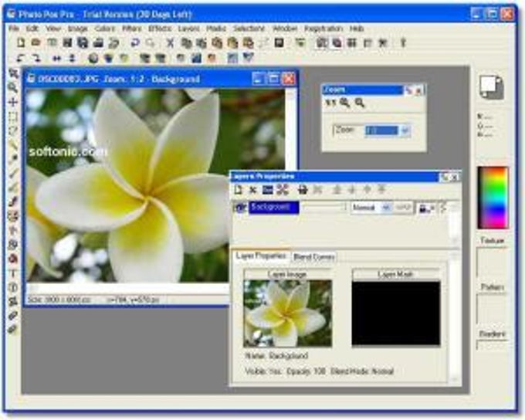Close the Layers Properties panel

pyautogui.click(x=455, y=177)
